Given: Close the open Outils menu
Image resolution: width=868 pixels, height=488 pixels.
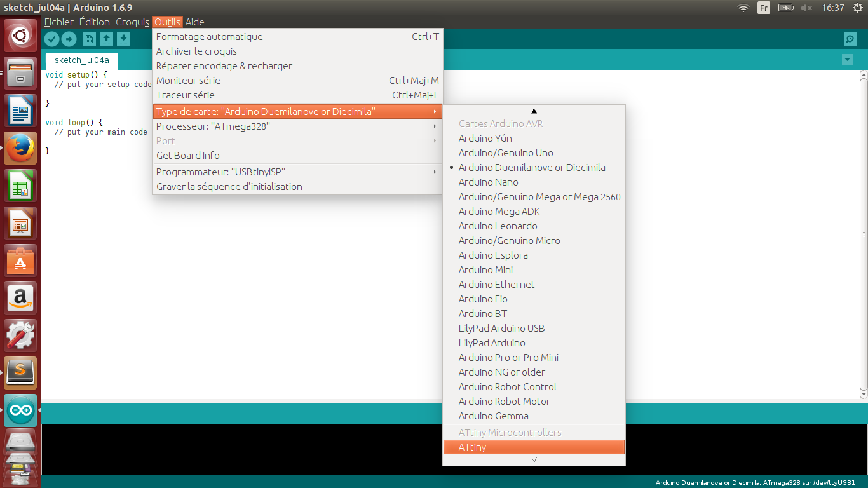Looking at the screenshot, I should tap(168, 22).
